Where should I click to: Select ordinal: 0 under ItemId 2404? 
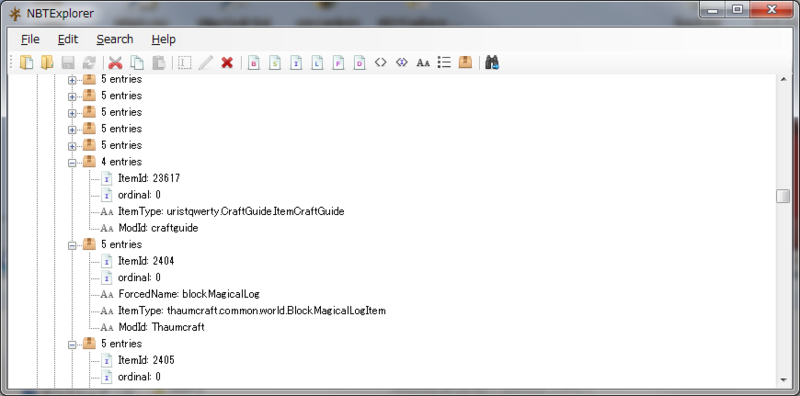click(x=139, y=278)
